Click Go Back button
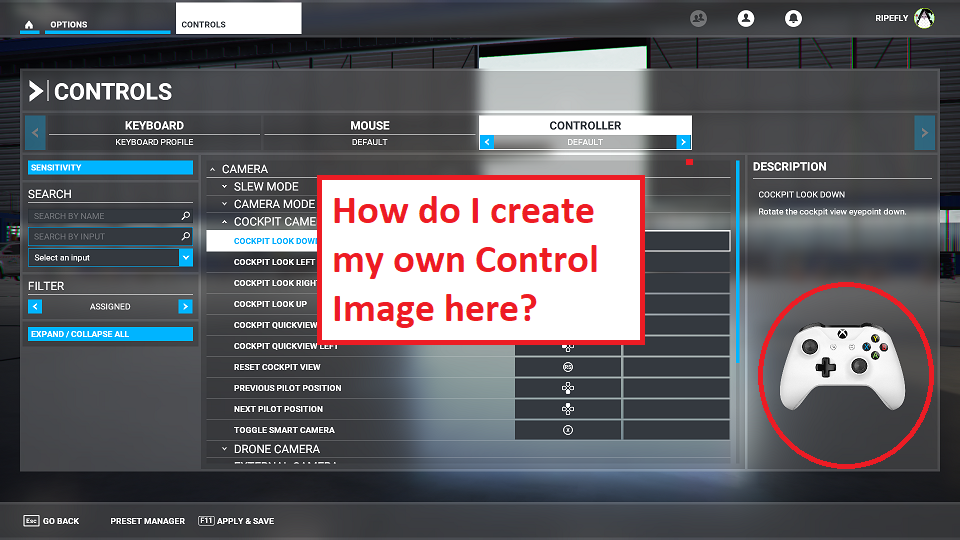The width and height of the screenshot is (960, 540). coord(51,521)
